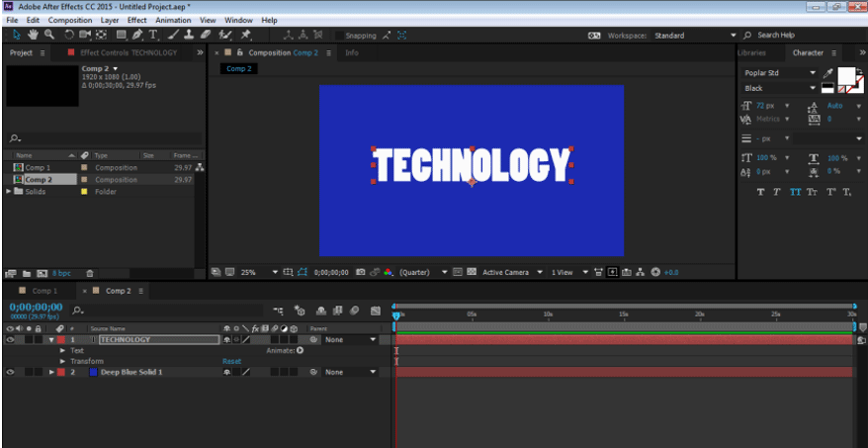Viewport: 868px width, 448px height.
Task: Open the Active Camera view dropdown
Action: [x=512, y=272]
